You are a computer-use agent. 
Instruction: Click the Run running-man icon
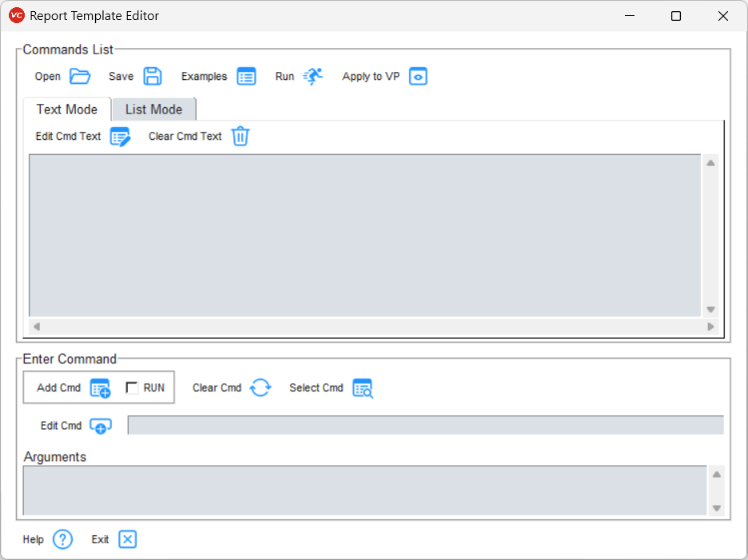313,77
